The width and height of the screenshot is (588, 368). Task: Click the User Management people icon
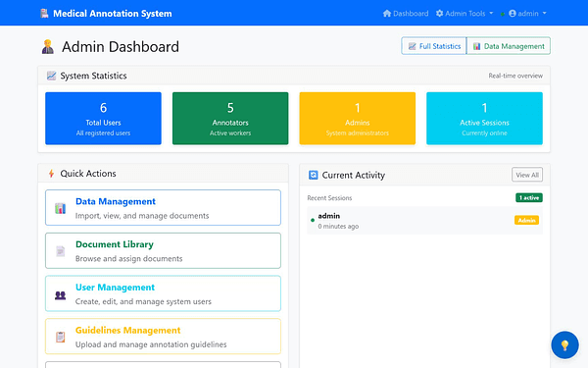60,295
